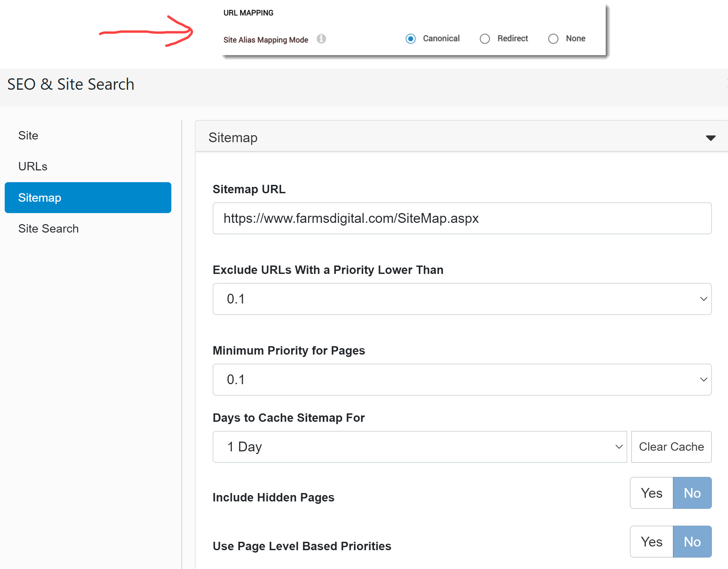
Task: Click the Site Alias Mapping Mode label
Action: coord(265,40)
